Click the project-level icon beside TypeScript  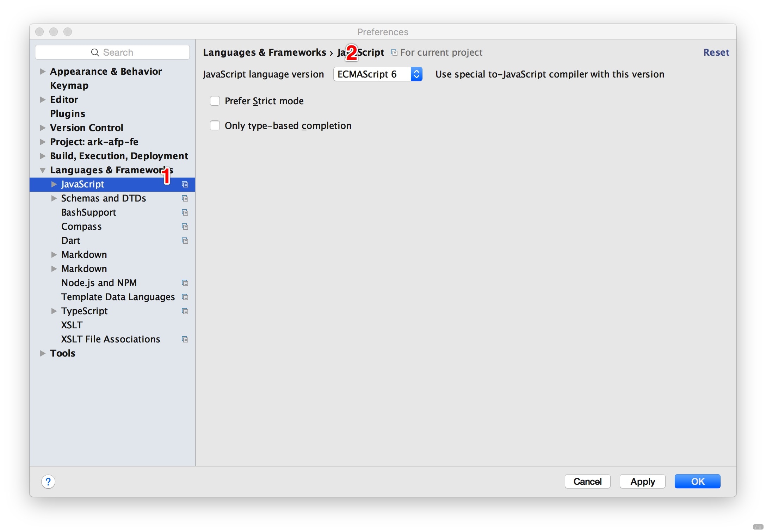click(185, 311)
